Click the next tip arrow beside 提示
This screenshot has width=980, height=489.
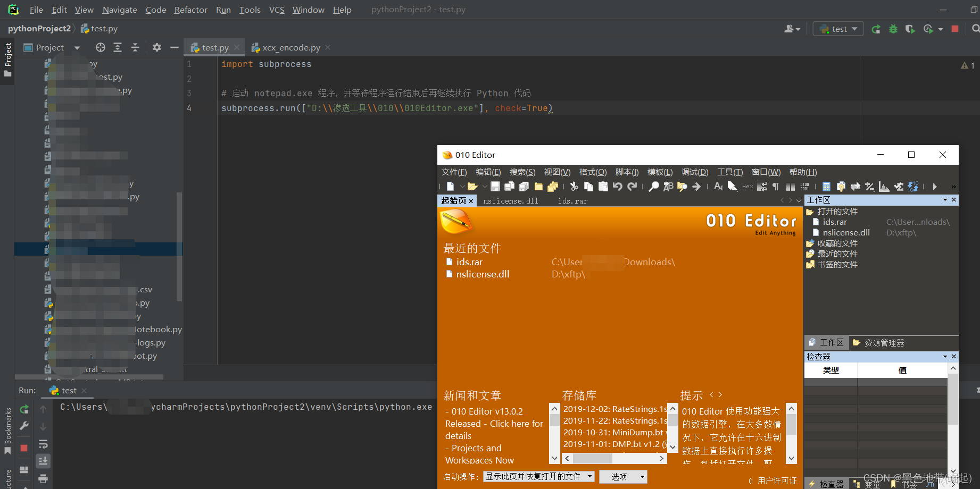pyautogui.click(x=720, y=395)
